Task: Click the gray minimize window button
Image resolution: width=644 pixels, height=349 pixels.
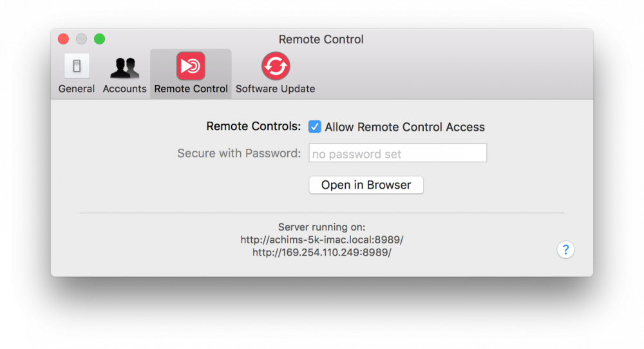Action: point(81,39)
